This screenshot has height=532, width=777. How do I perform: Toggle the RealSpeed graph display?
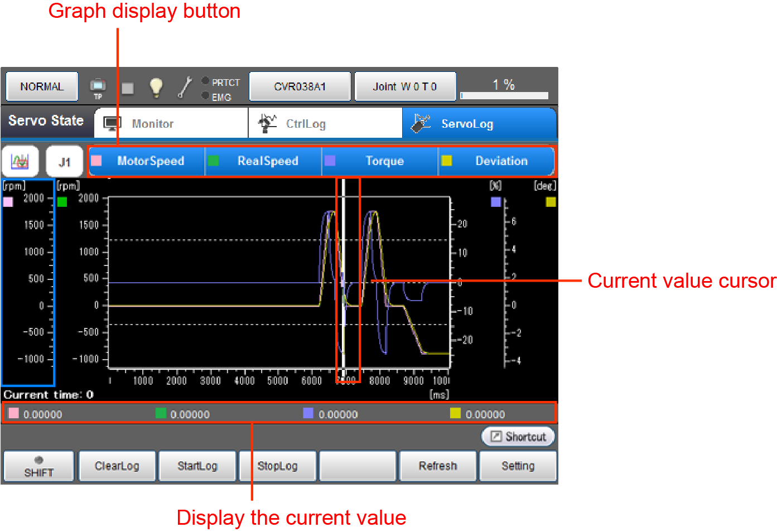[x=264, y=161]
